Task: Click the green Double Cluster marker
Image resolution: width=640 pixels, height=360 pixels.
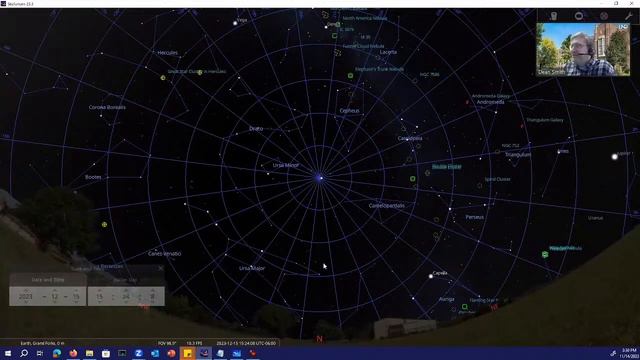Action: 413,179
